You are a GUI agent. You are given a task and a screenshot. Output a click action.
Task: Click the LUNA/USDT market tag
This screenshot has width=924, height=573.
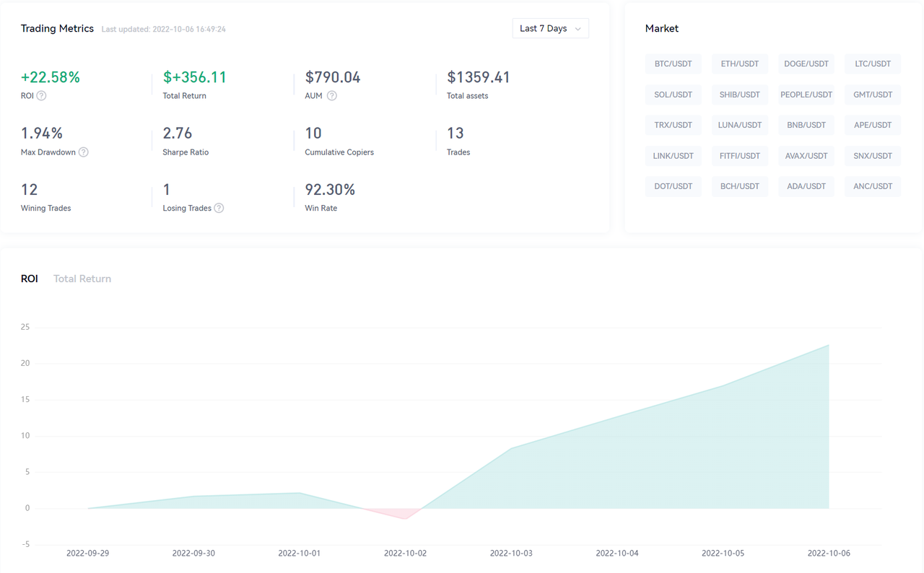click(x=739, y=125)
